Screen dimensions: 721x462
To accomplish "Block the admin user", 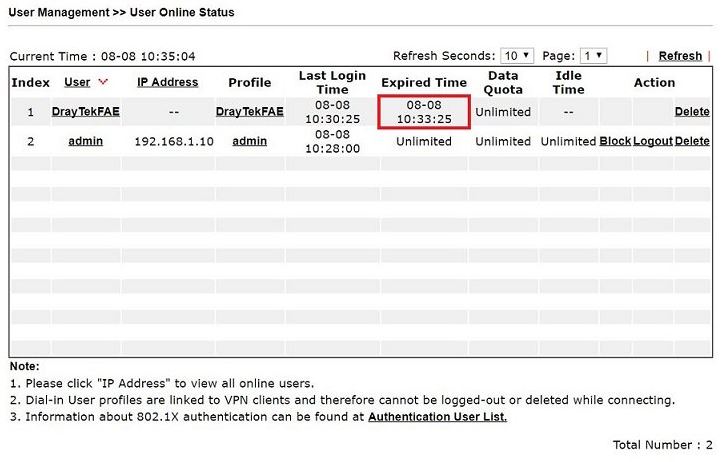I will coord(615,141).
